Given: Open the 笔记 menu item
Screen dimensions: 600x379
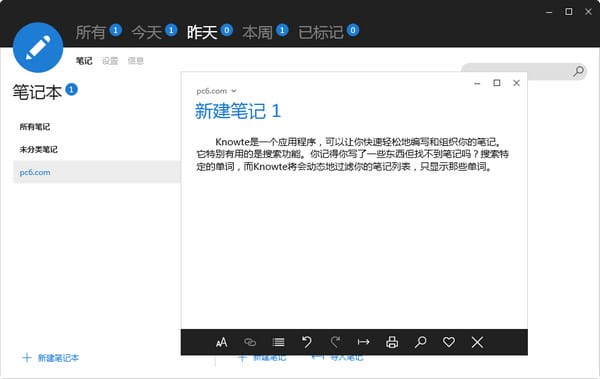Looking at the screenshot, I should [84, 61].
